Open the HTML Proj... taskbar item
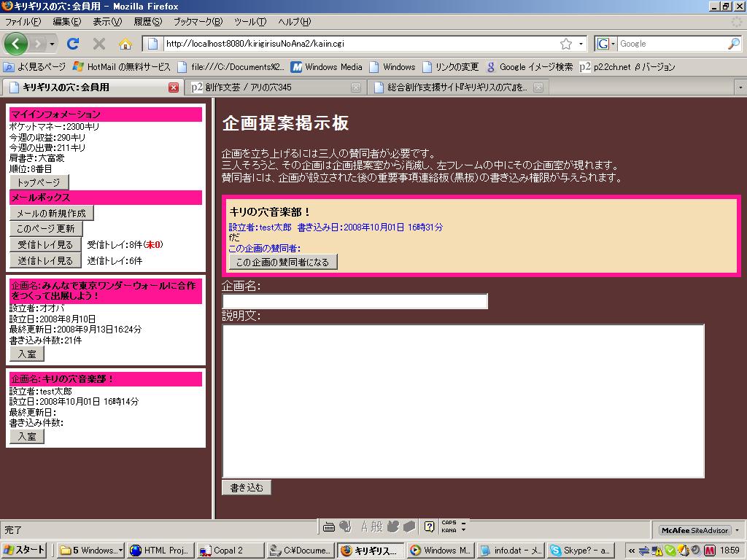The image size is (747, 560). pyautogui.click(x=161, y=551)
